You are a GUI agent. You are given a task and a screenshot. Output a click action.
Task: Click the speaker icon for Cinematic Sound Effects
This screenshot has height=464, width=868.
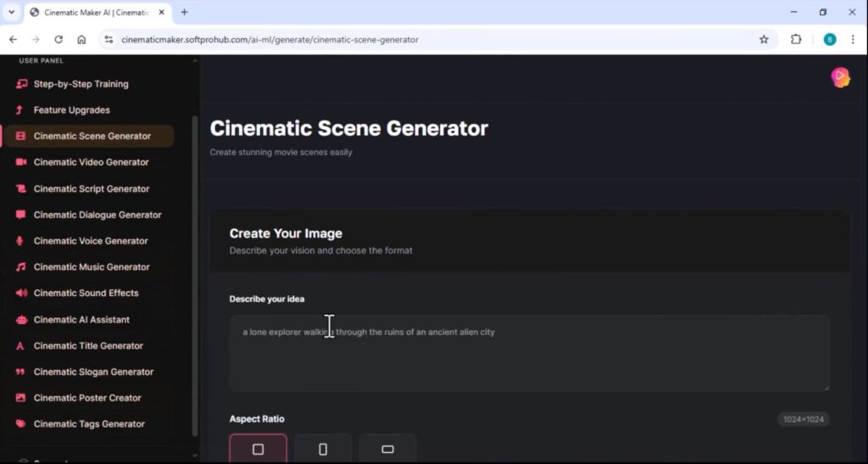pyautogui.click(x=20, y=293)
